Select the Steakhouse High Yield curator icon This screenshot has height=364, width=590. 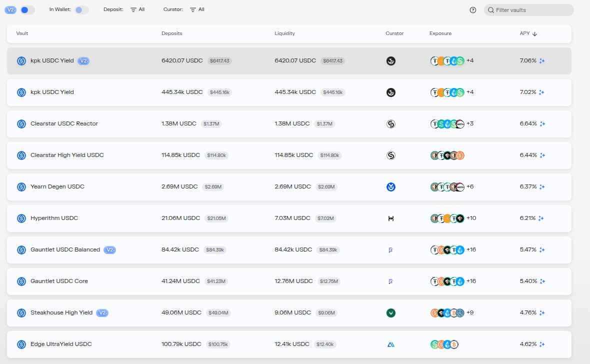pos(390,312)
